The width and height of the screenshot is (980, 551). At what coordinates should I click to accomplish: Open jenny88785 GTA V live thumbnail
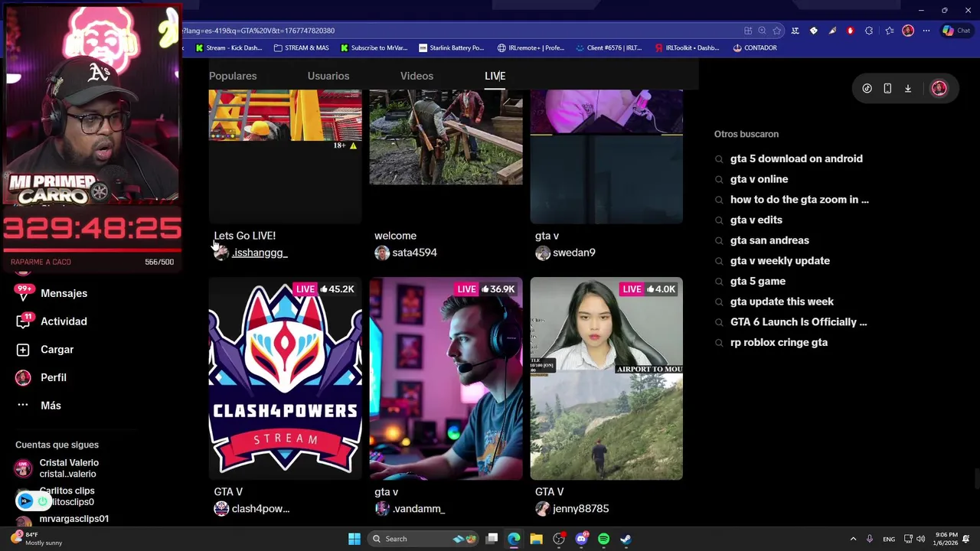click(x=606, y=379)
